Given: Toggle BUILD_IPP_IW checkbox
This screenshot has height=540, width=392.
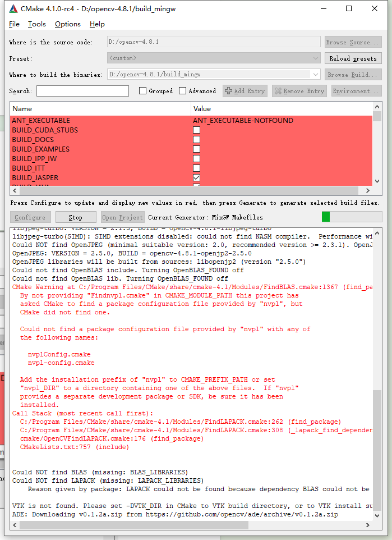Looking at the screenshot, I should (196, 159).
